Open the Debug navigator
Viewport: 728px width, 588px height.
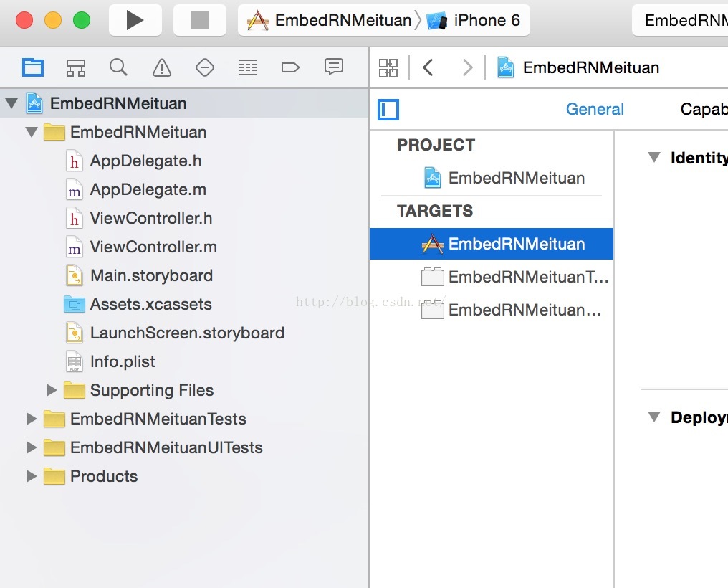[248, 68]
